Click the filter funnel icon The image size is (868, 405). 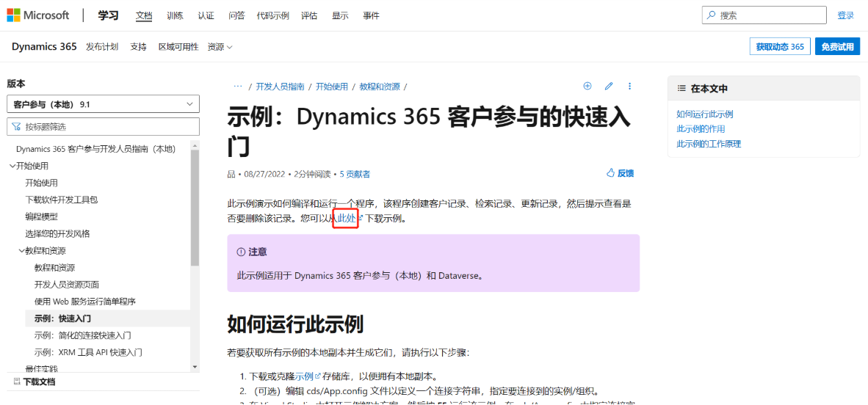click(17, 127)
